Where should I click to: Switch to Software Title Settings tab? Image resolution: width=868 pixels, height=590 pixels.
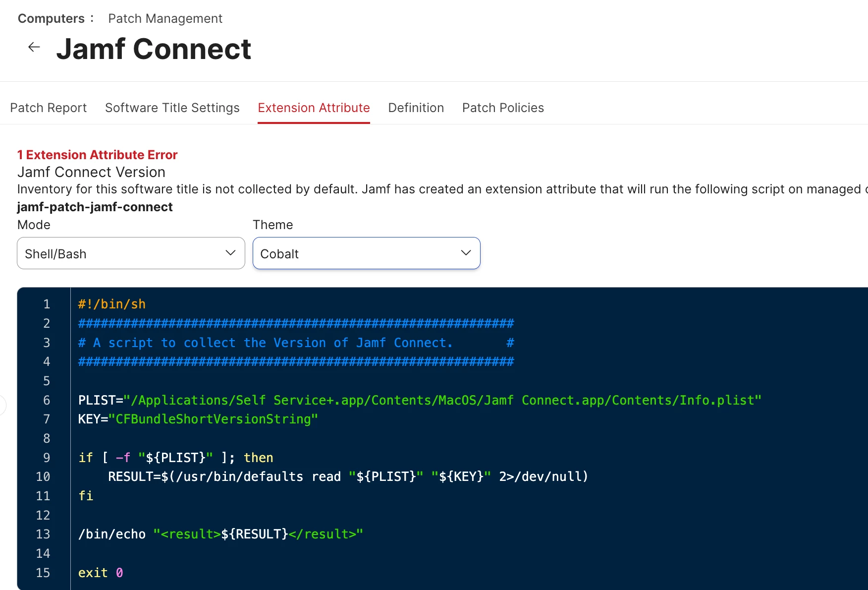tap(172, 108)
